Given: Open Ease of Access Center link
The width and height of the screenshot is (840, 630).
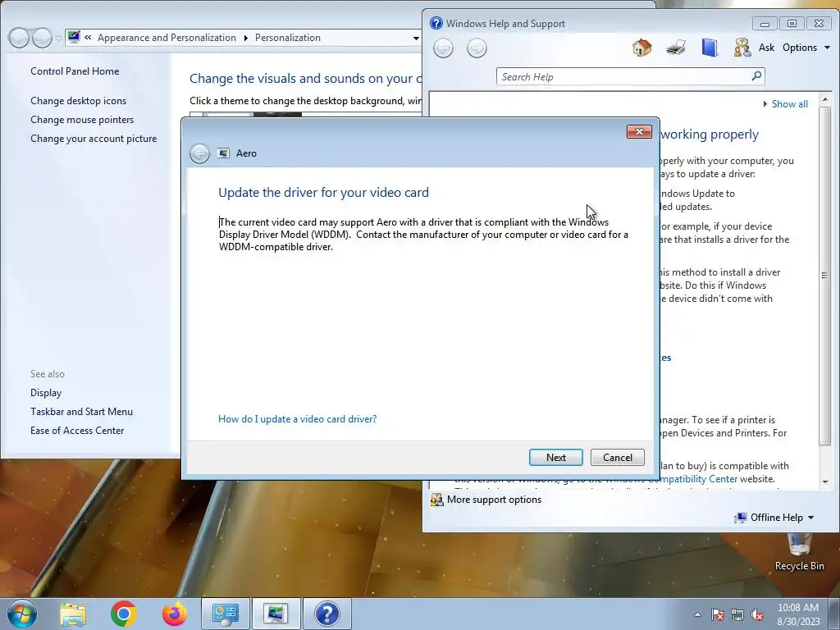Looking at the screenshot, I should (77, 430).
